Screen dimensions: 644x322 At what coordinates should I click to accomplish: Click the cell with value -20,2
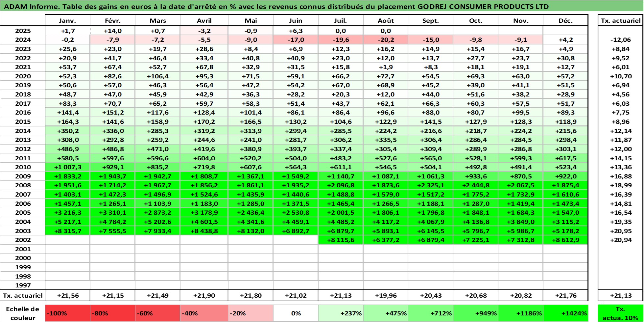pyautogui.click(x=386, y=40)
